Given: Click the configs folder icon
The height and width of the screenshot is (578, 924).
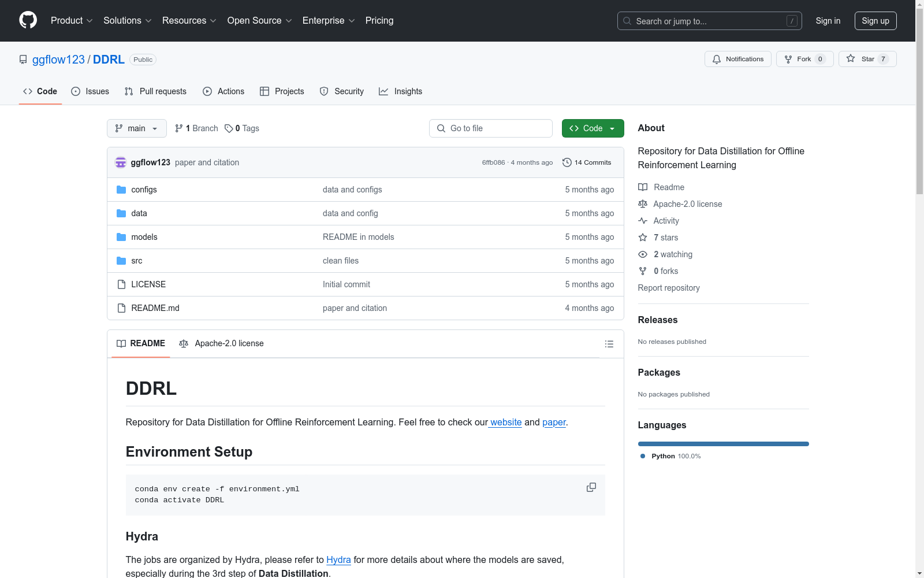Looking at the screenshot, I should (121, 190).
